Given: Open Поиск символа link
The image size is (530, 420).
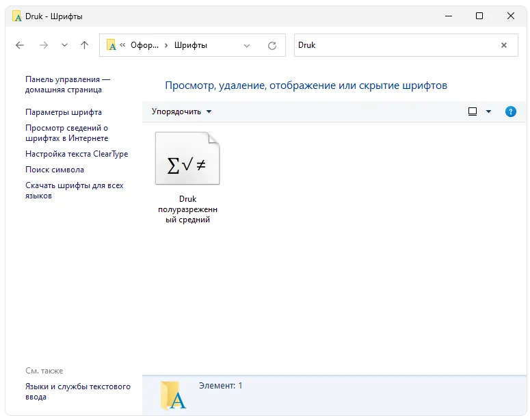Looking at the screenshot, I should [55, 170].
